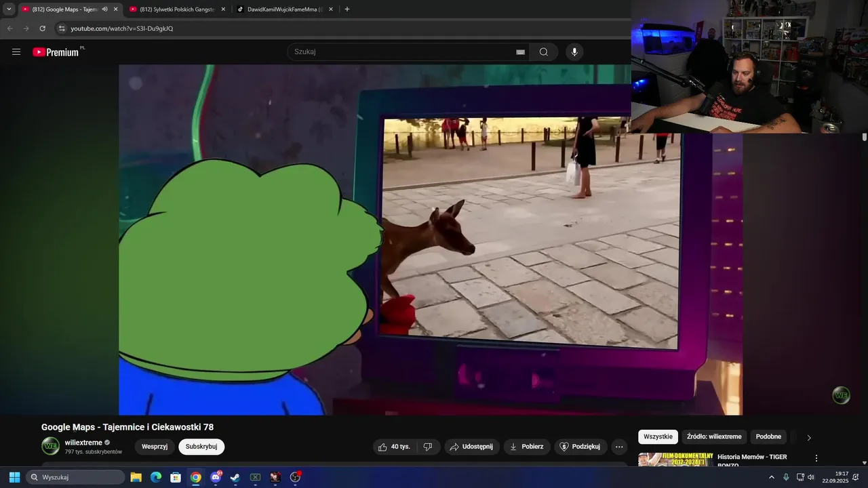The height and width of the screenshot is (488, 868).
Task: Start voice search with the microphone
Action: (574, 52)
